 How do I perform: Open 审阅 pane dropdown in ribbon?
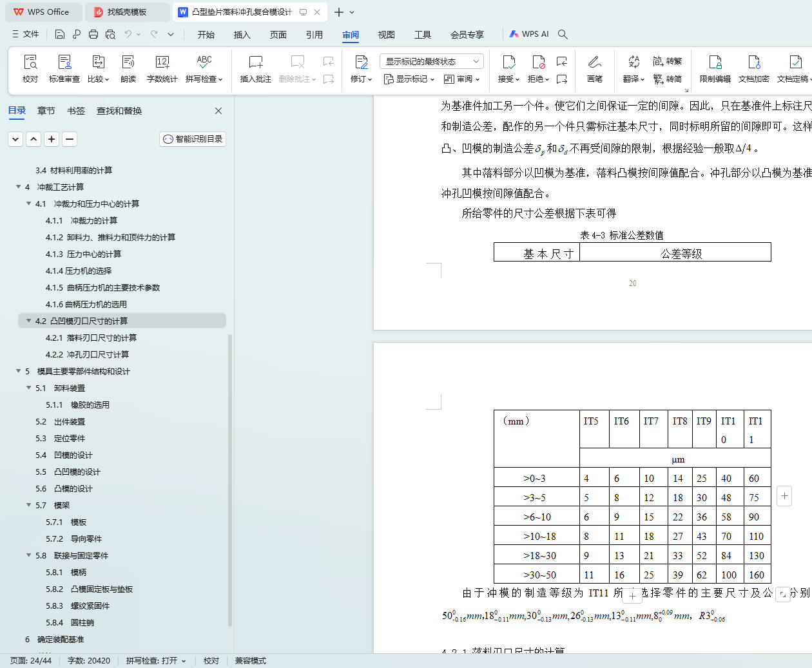pyautogui.click(x=461, y=79)
